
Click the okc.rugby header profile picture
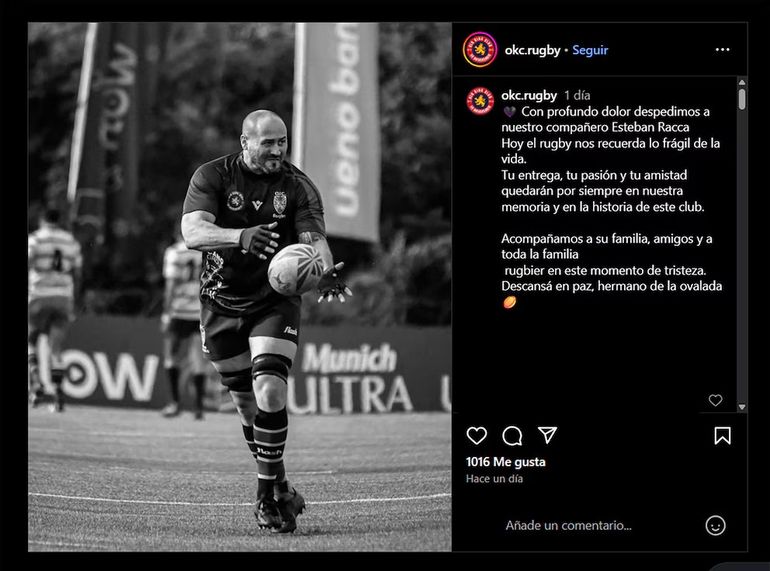point(480,50)
